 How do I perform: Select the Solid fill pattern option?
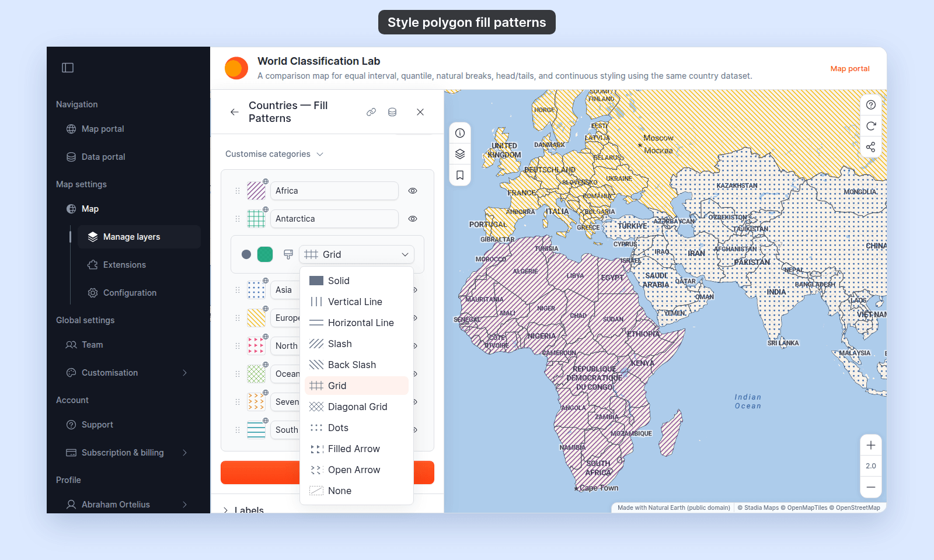click(357, 281)
